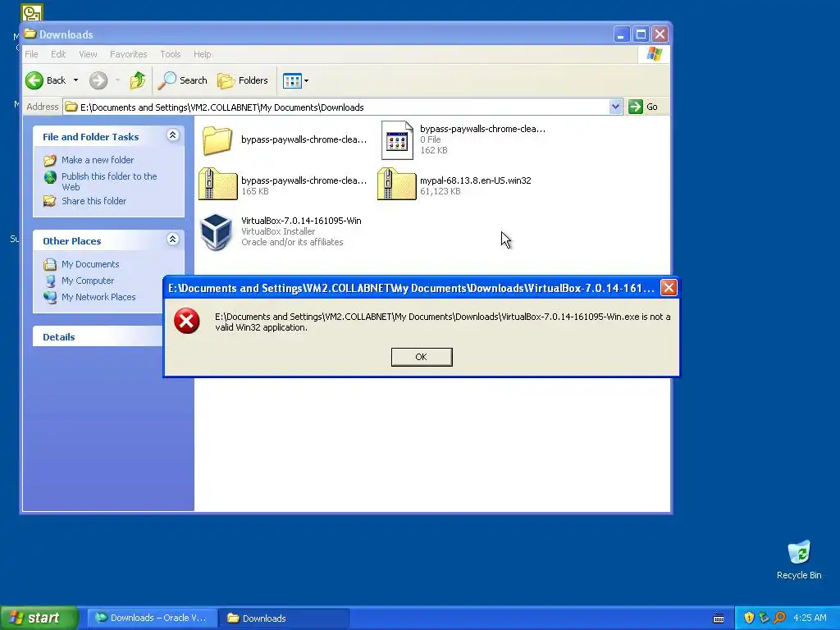Image resolution: width=840 pixels, height=630 pixels.
Task: Open Search from the toolbar
Action: click(182, 80)
